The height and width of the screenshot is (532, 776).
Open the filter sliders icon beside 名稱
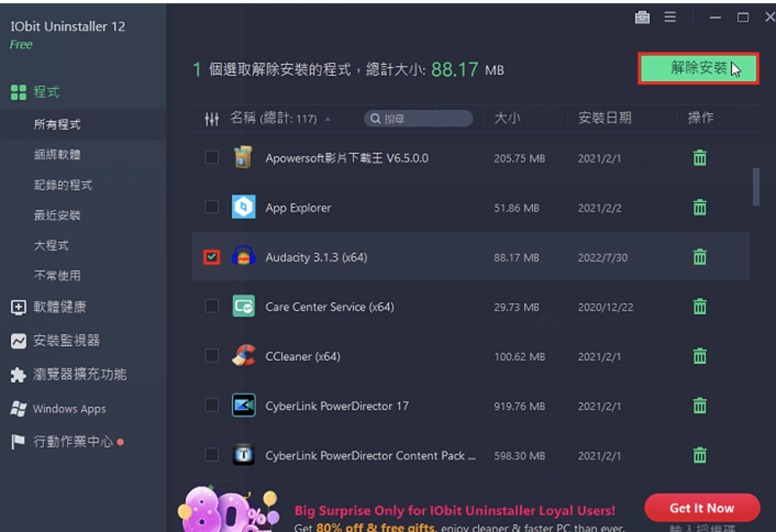coord(212,119)
